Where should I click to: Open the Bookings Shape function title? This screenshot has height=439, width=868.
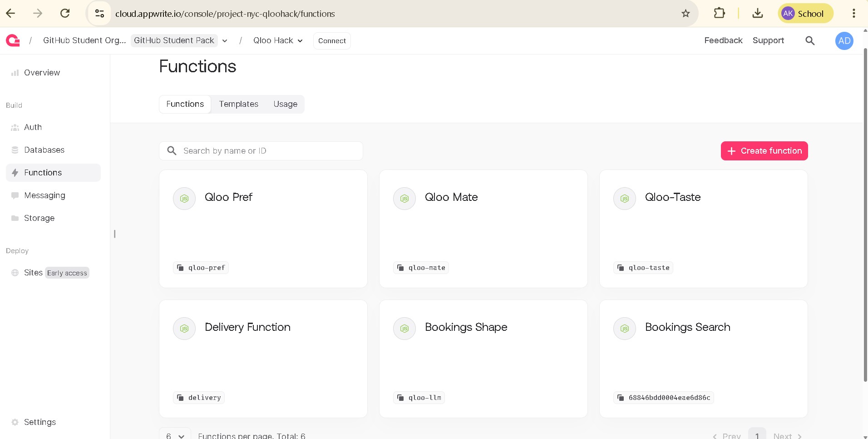tap(466, 327)
